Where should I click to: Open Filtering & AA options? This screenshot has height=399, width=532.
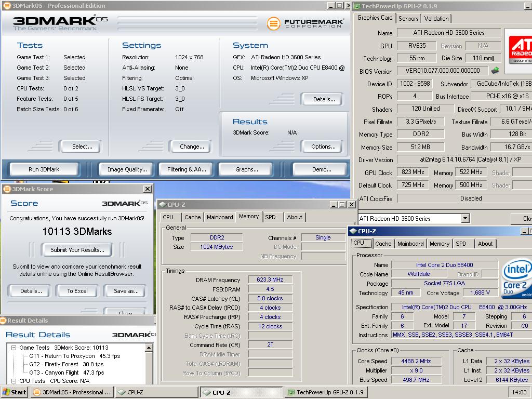(x=187, y=169)
